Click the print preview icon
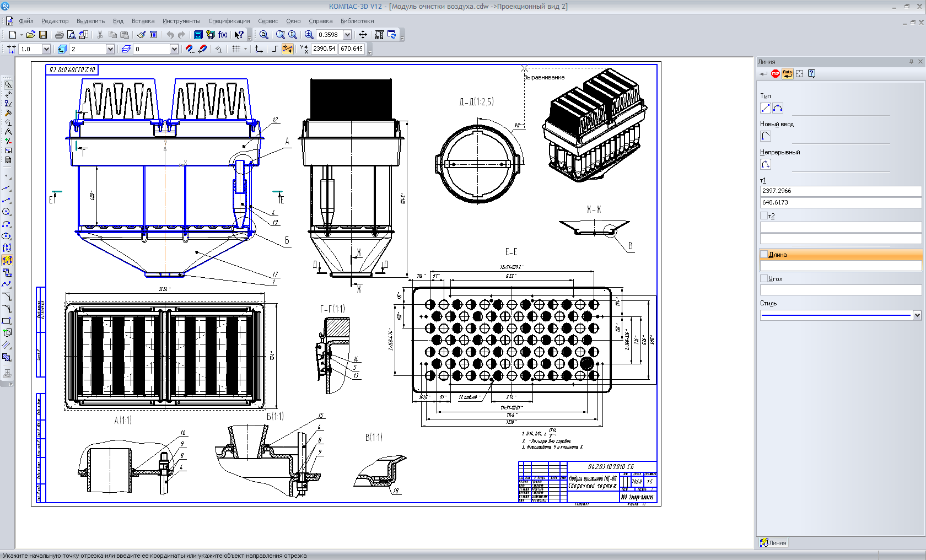 [71, 35]
